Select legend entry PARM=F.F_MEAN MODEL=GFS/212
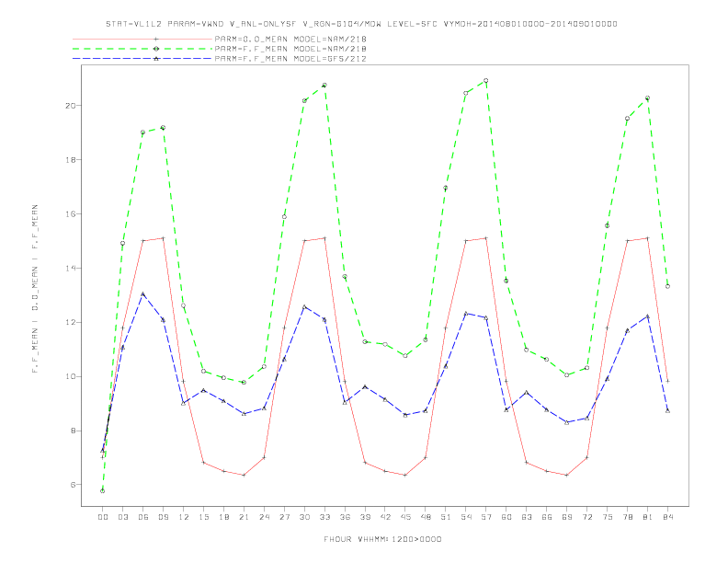Image resolution: width=728 pixels, height=563 pixels. pos(290,59)
